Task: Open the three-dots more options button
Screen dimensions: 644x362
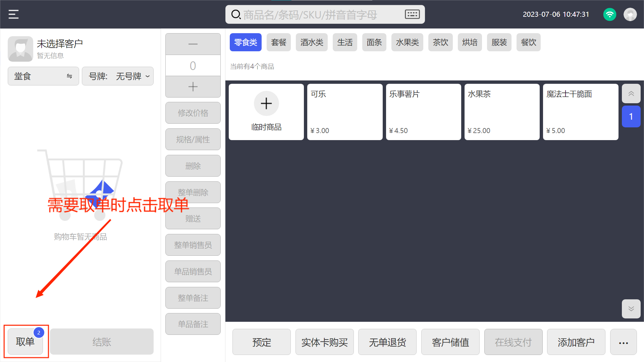Action: click(623, 342)
